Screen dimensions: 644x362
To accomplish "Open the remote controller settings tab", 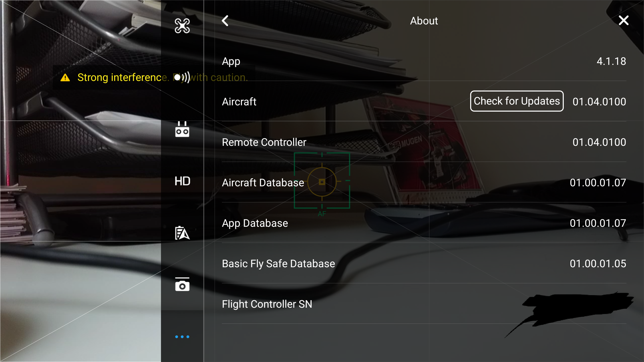I will coord(182,129).
